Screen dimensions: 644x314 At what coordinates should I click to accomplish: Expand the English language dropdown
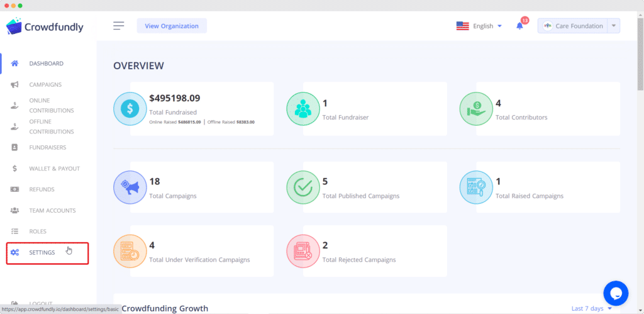479,26
